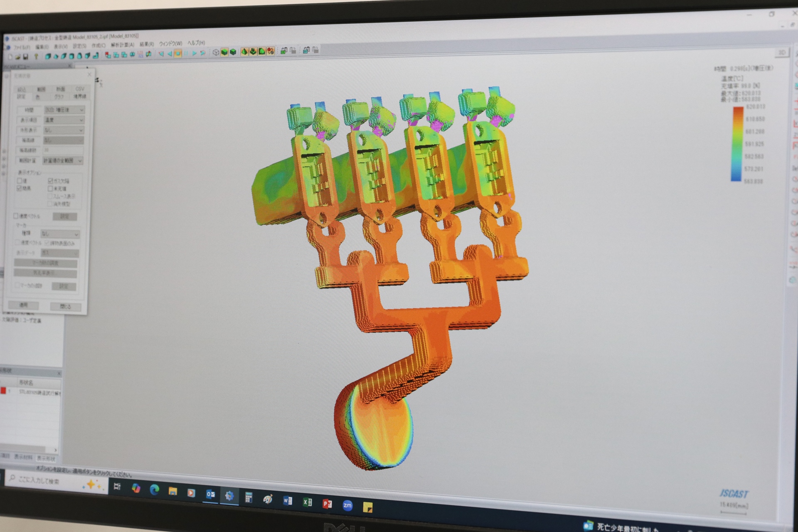This screenshot has width=798, height=532.
Task: Click the 適用 apply button
Action: (x=24, y=305)
